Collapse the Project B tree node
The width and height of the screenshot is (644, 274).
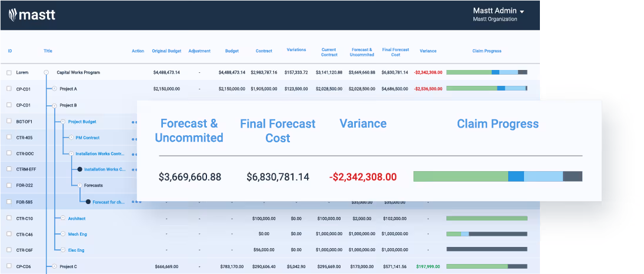pos(54,105)
